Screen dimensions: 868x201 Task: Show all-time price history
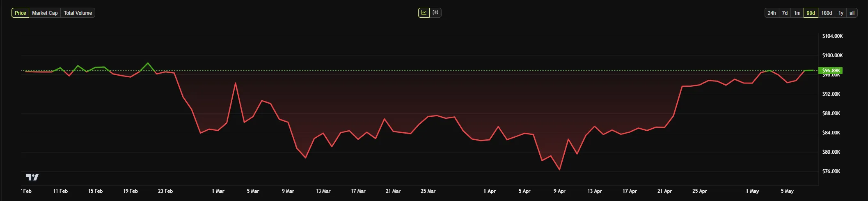[x=852, y=13]
